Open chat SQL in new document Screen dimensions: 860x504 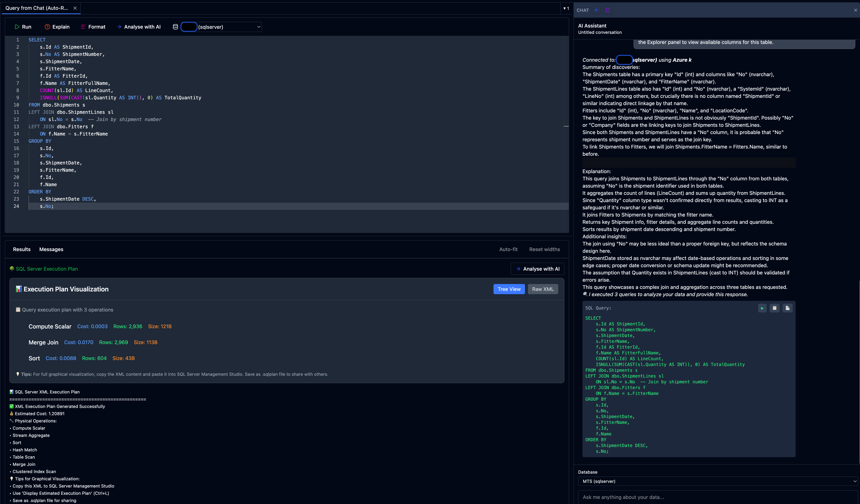pos(787,308)
